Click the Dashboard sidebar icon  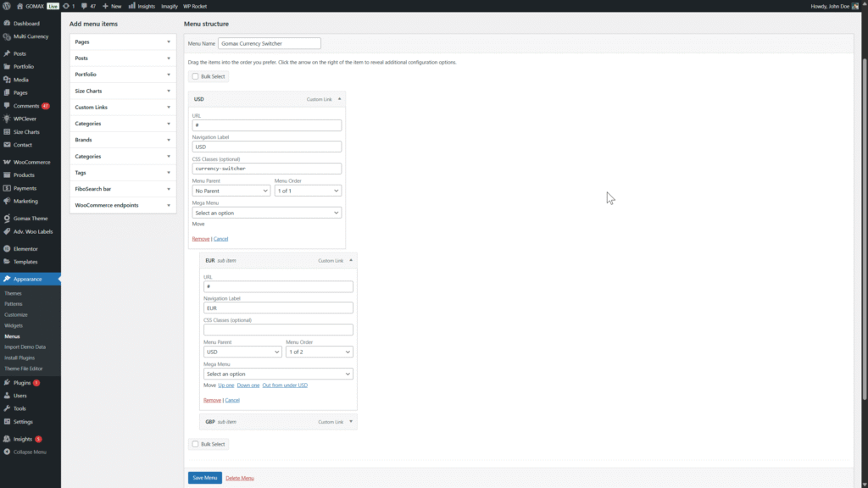click(7, 23)
